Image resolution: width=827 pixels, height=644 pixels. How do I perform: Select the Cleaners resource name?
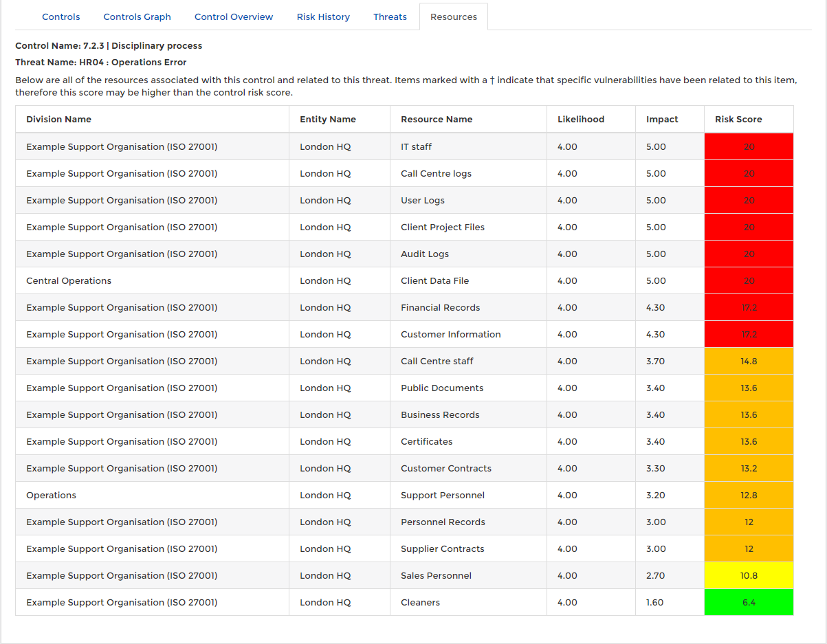point(420,603)
